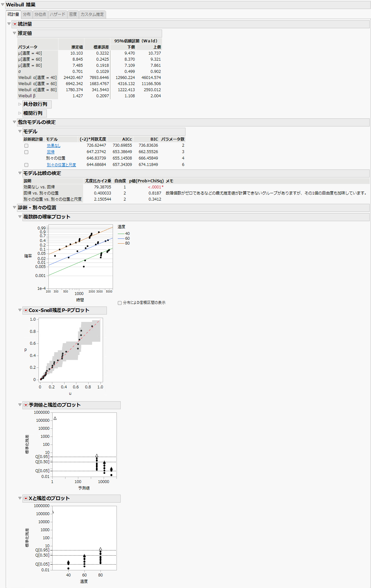
Task: Select the p値(Prob>ChiSq) column header
Action: [x=146, y=181]
